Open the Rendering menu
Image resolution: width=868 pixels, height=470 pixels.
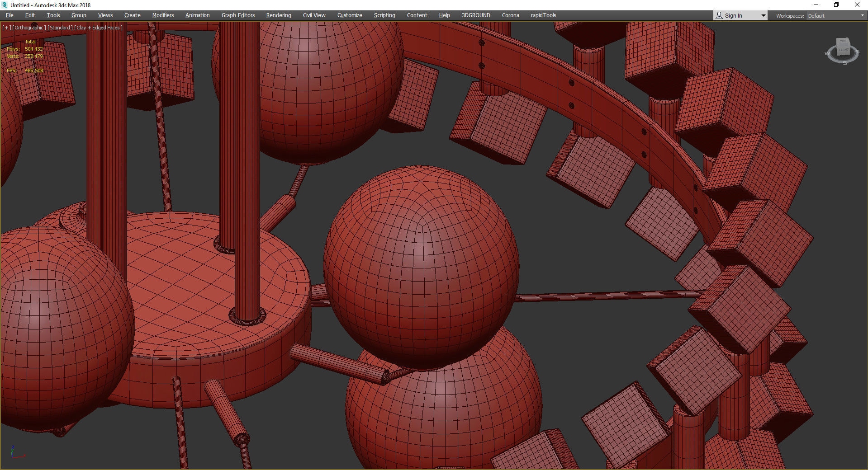tap(279, 15)
